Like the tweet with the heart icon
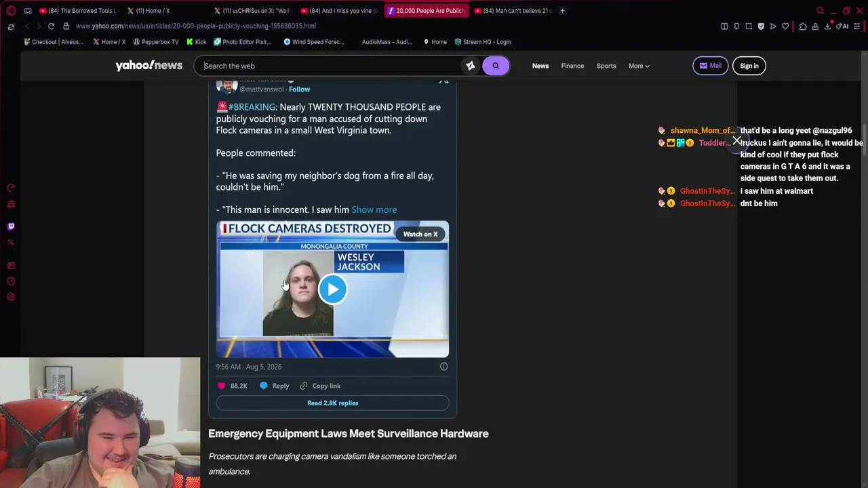This screenshot has height=488, width=868. click(221, 386)
